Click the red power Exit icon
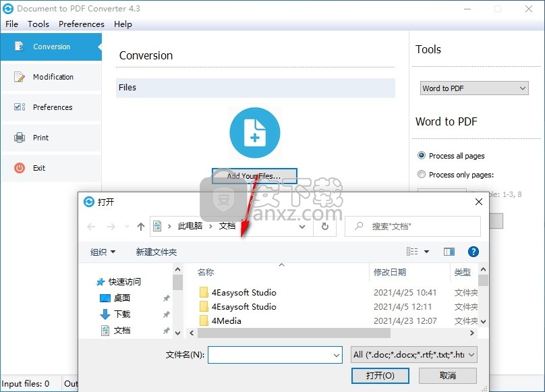Viewport: 545px width, 392px height. tap(20, 168)
